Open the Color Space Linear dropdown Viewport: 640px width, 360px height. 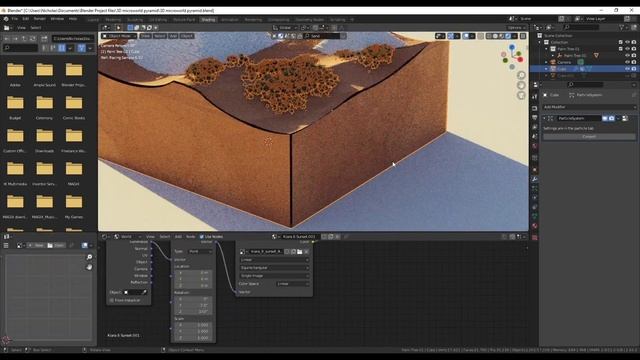pos(293,284)
